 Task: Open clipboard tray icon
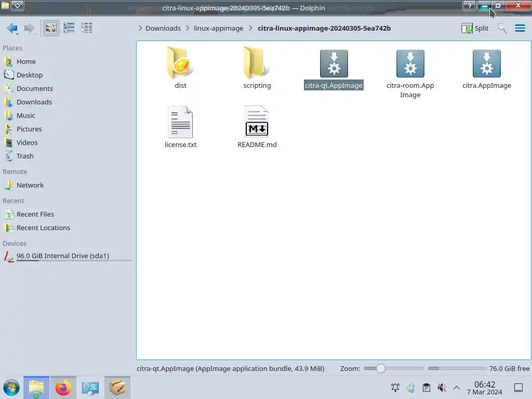coord(427,388)
